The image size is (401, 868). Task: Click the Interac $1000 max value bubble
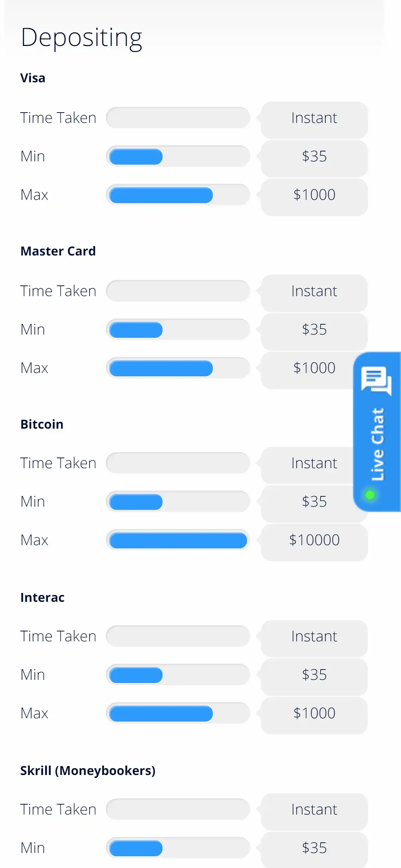[x=314, y=713]
